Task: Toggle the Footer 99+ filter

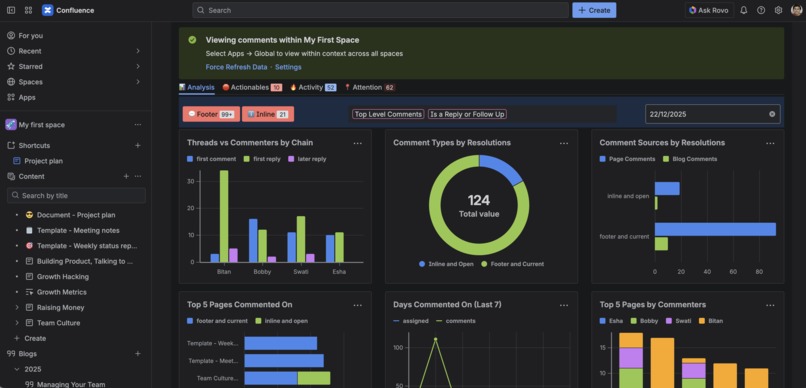Action: 211,114
